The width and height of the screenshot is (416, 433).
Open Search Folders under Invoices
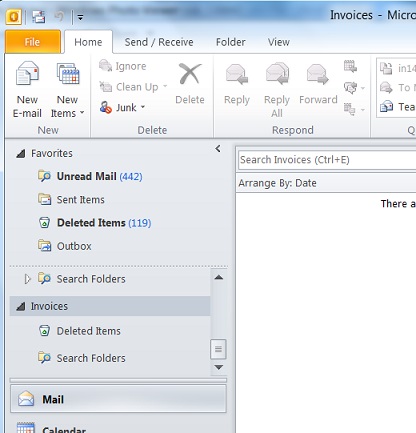91,358
